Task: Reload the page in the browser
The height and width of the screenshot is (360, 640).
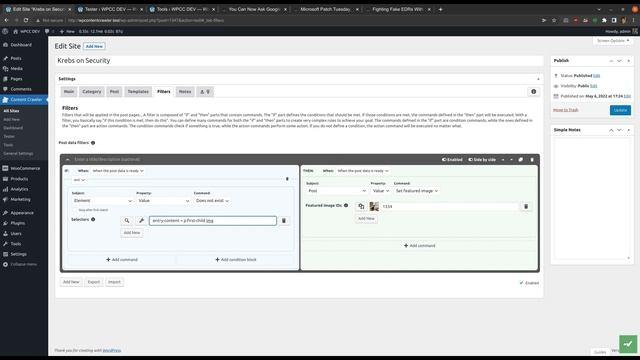Action: 26,20
